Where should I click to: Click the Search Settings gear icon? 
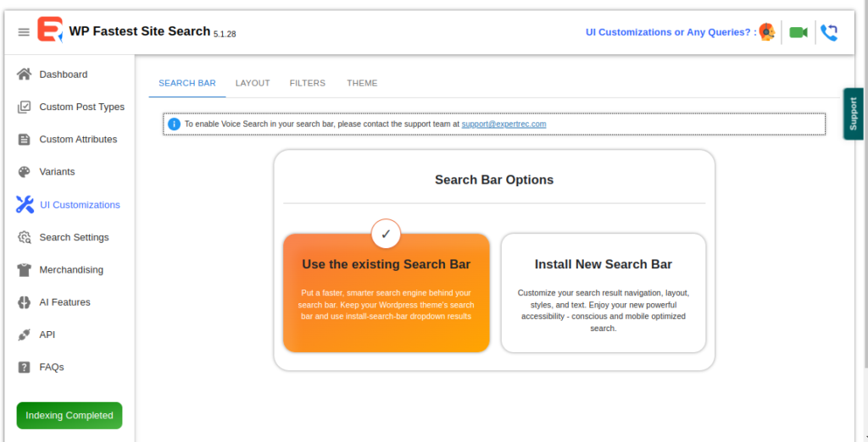pyautogui.click(x=25, y=237)
